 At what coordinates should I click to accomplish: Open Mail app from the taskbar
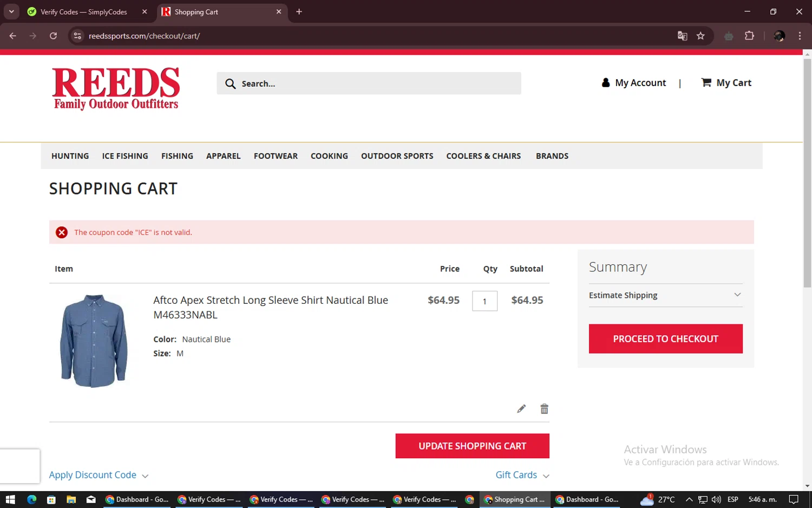[91, 499]
